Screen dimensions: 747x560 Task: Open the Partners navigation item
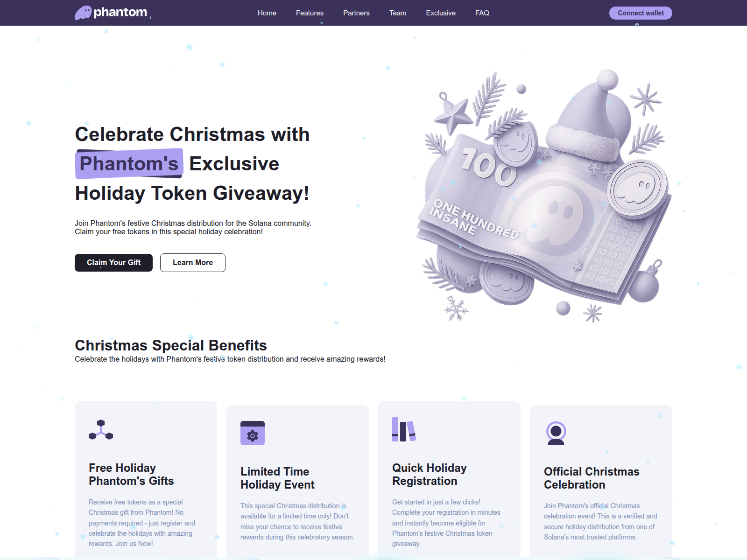pyautogui.click(x=356, y=13)
